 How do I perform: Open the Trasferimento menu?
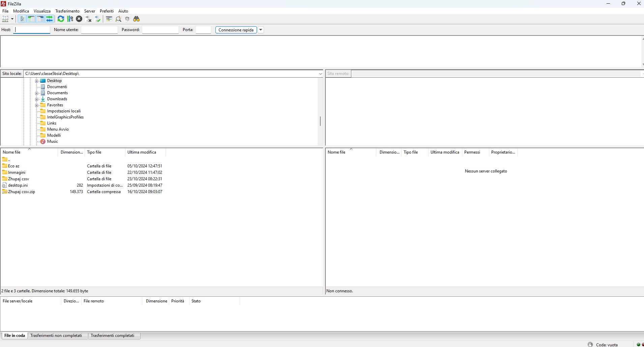coord(67,11)
